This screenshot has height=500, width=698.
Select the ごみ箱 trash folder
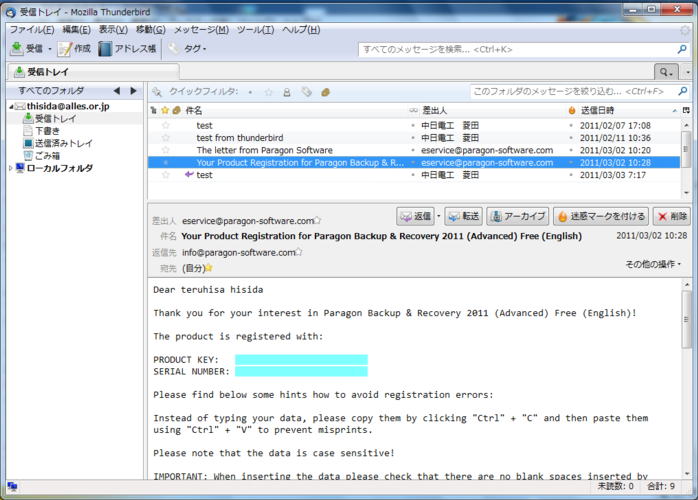(47, 156)
